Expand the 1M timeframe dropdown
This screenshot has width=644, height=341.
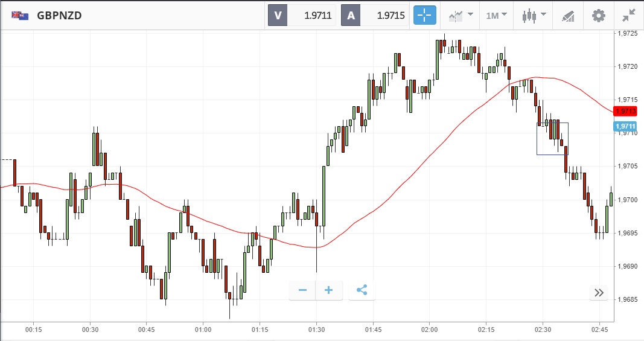click(x=496, y=15)
